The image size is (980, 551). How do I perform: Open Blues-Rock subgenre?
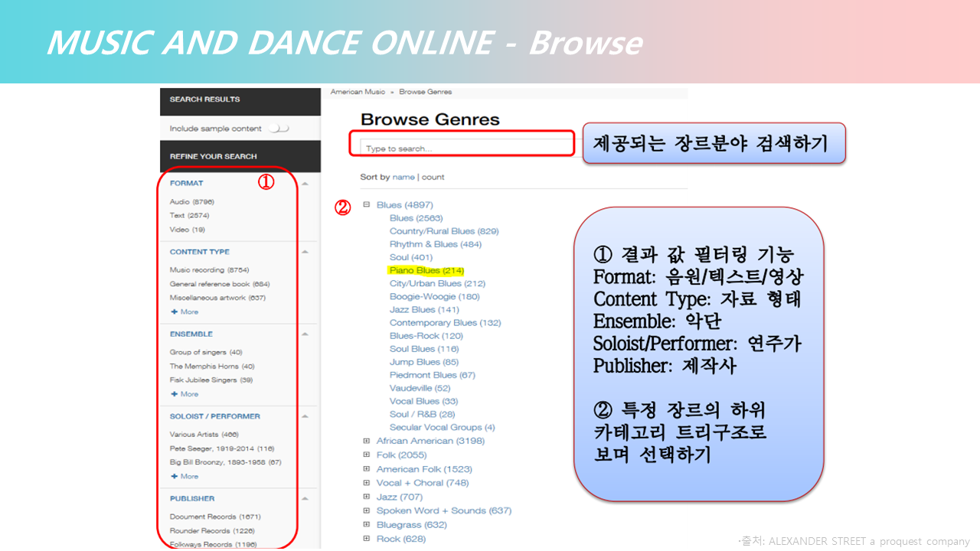(426, 336)
